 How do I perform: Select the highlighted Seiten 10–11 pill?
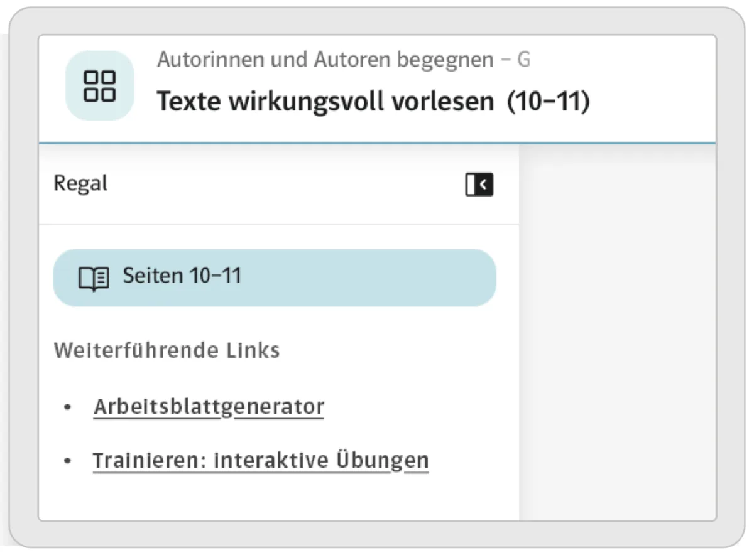click(274, 277)
